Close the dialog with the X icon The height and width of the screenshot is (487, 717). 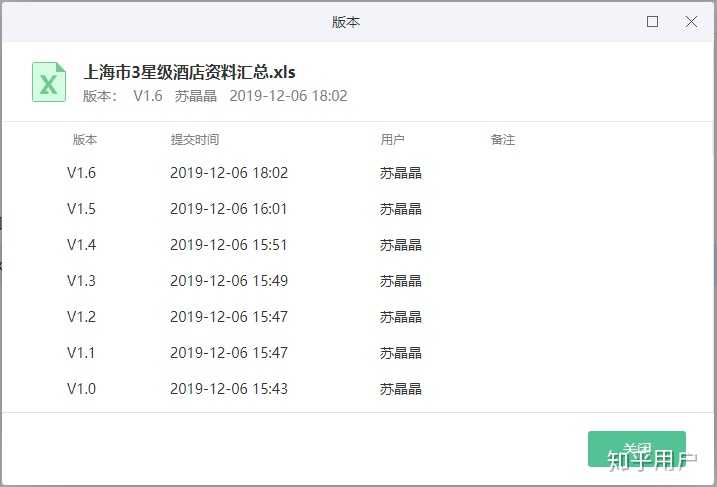pyautogui.click(x=691, y=21)
